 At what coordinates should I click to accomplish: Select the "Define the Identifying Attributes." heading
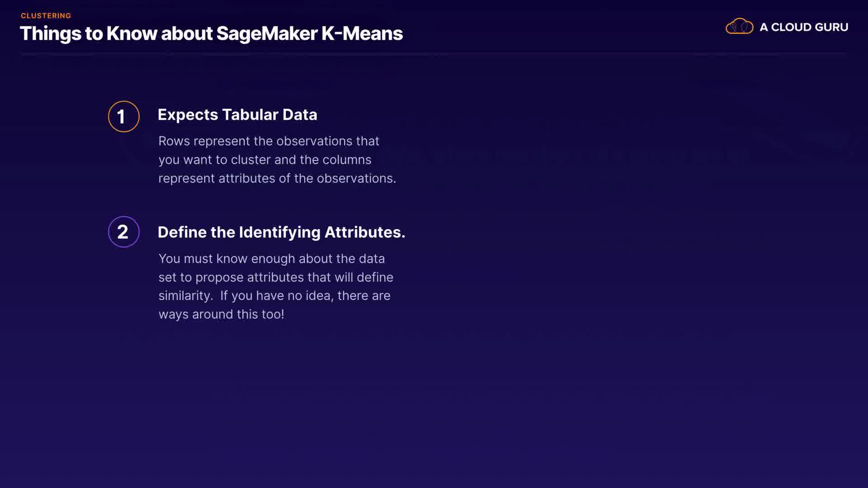(281, 232)
